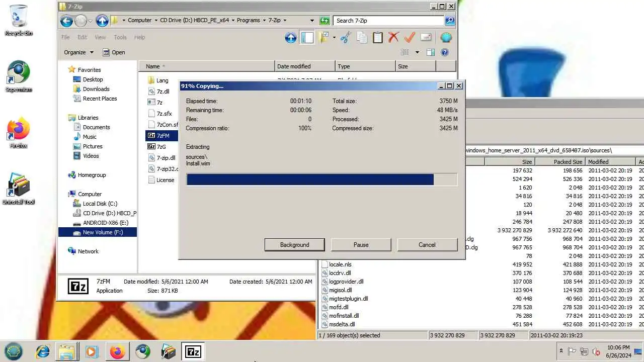Viewport: 644px width, 362px height.
Task: Click the Open toolbar button
Action: pyautogui.click(x=114, y=52)
